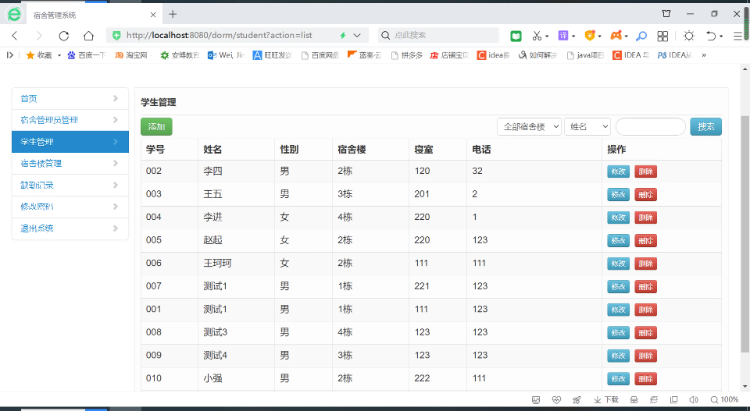This screenshot has width=751, height=411.
Task: Toggle the brightness night mode icon
Action: (x=689, y=35)
